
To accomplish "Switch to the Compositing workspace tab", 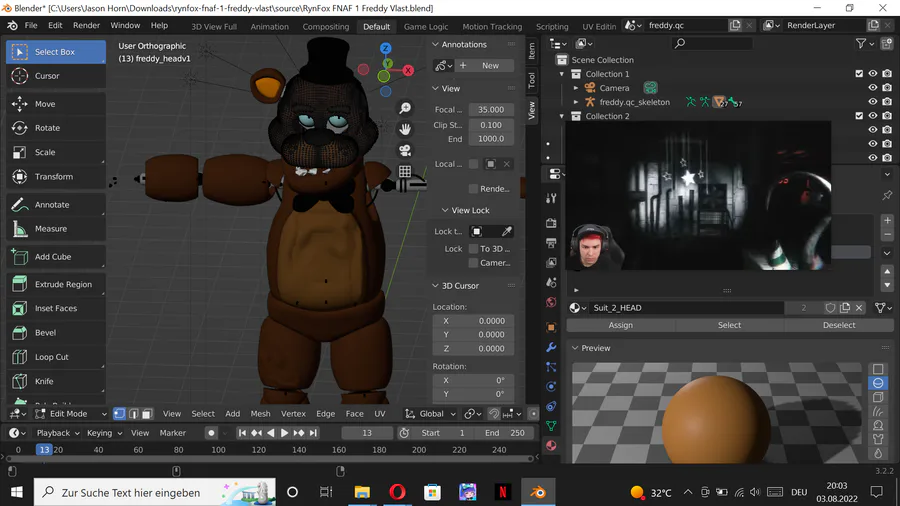I will (x=325, y=26).
